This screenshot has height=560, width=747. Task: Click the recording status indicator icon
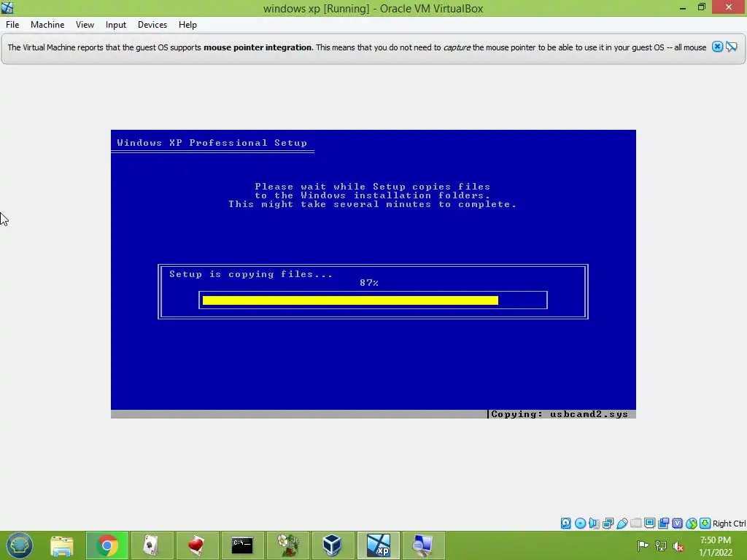click(x=663, y=524)
